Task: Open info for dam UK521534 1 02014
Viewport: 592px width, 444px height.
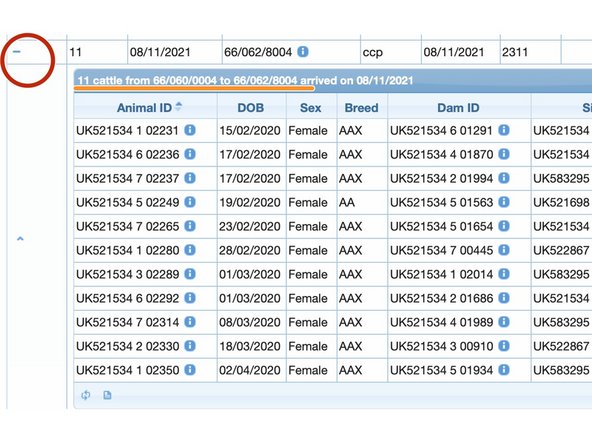Action: pos(504,274)
